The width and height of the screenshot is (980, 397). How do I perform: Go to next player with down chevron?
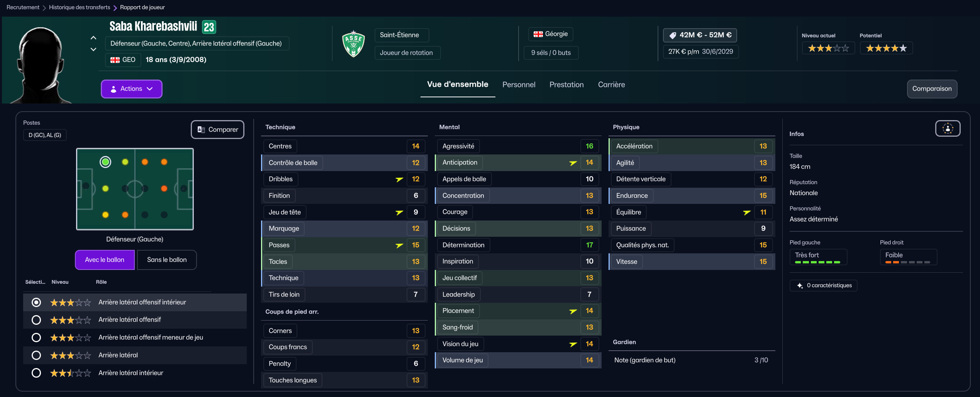[93, 49]
